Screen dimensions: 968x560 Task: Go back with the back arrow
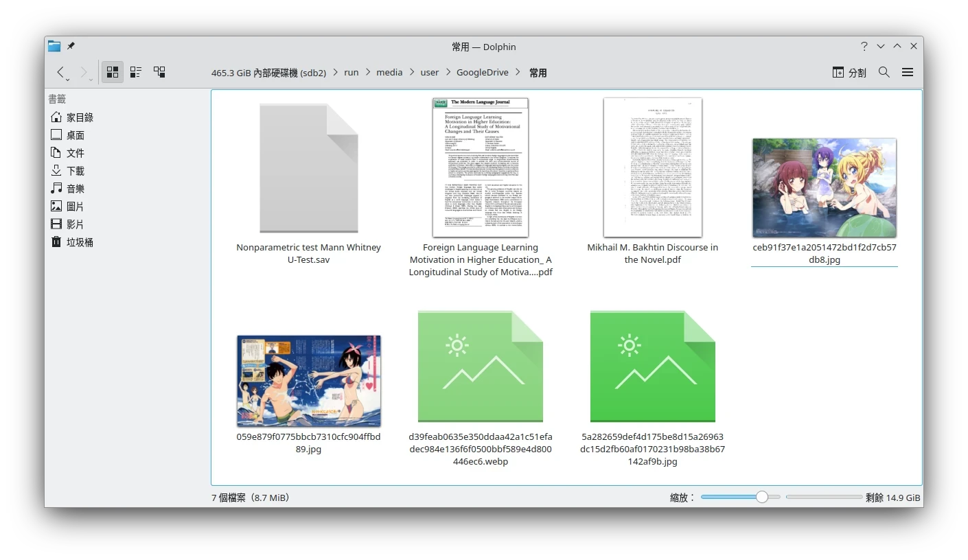pyautogui.click(x=61, y=72)
